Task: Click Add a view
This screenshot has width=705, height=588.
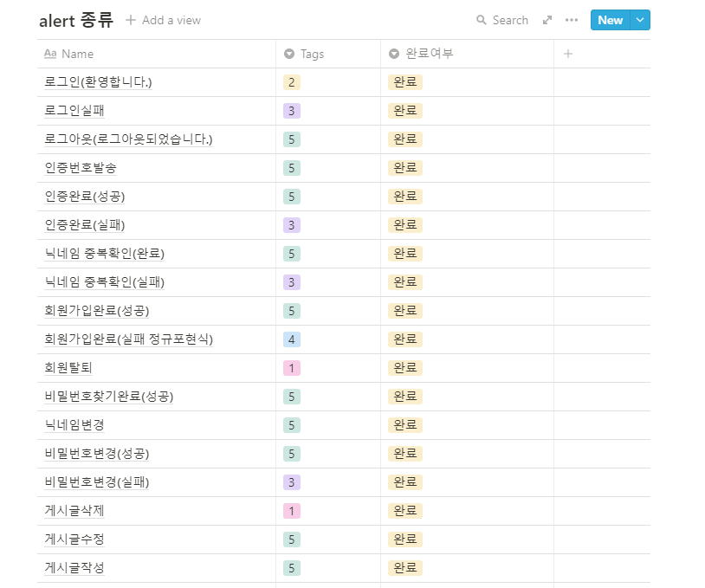Action: [163, 20]
